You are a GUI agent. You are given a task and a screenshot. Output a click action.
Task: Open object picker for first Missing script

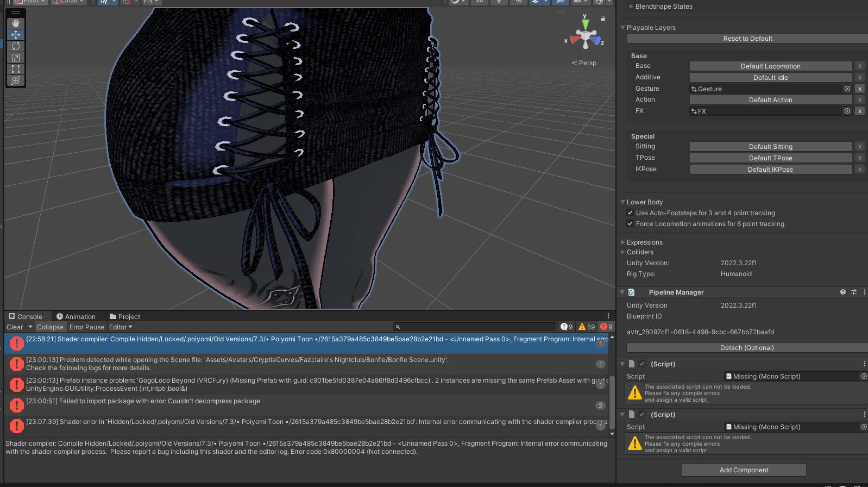[864, 376]
